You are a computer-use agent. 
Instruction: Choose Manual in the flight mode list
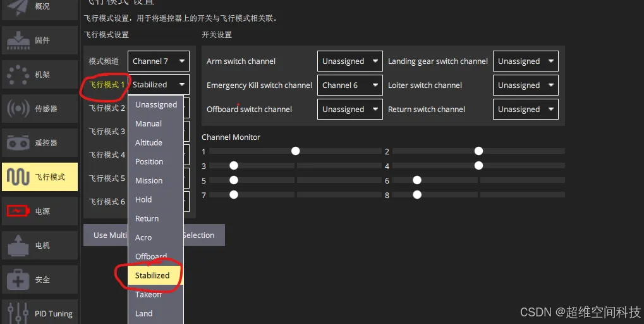tap(155, 123)
